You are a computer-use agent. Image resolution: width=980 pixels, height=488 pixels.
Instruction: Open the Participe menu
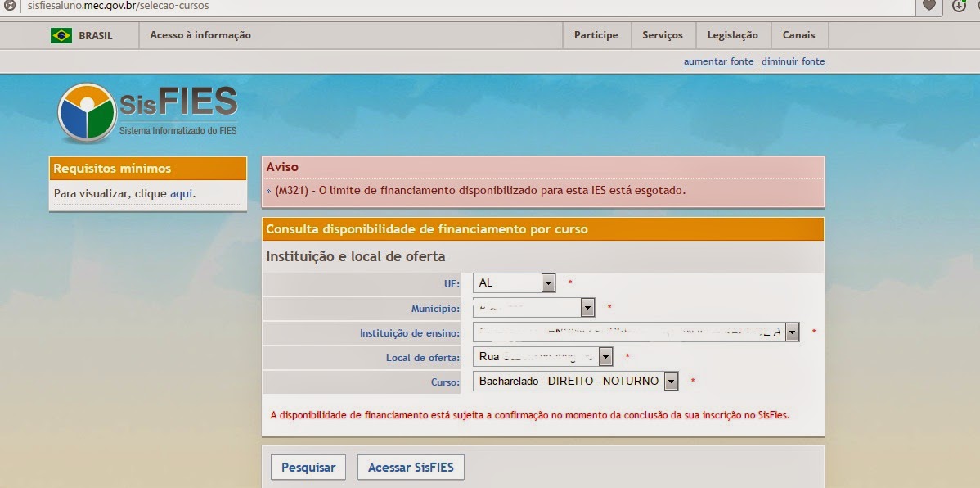click(596, 35)
